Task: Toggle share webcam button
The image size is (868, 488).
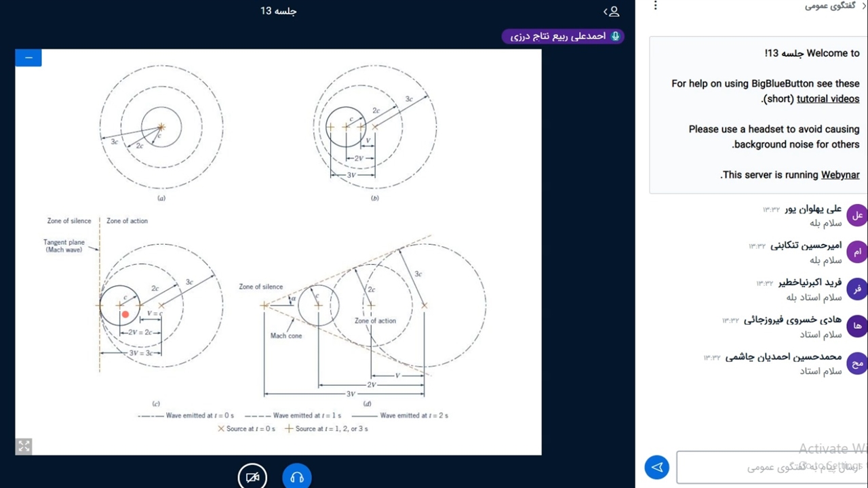Action: click(x=252, y=476)
